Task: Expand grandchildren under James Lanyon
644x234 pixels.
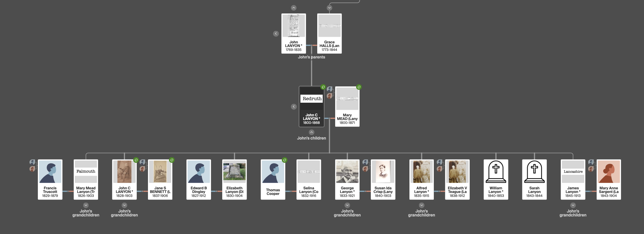Action: coord(573,205)
